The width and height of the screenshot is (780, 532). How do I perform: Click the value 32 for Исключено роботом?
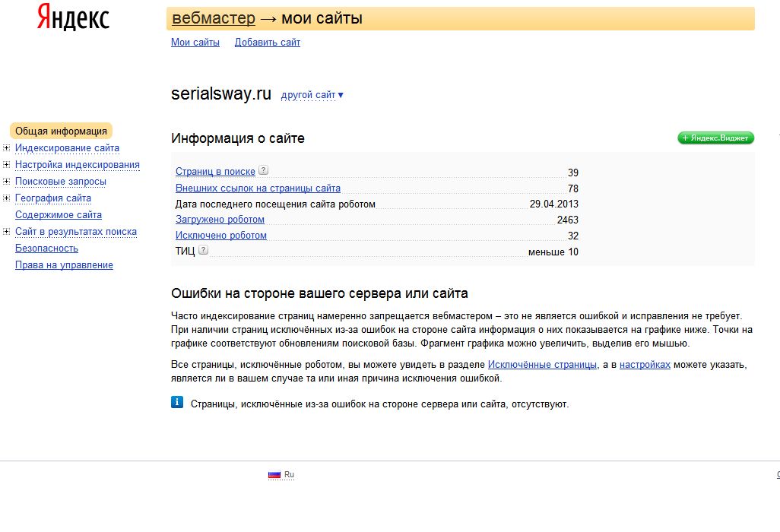[573, 236]
